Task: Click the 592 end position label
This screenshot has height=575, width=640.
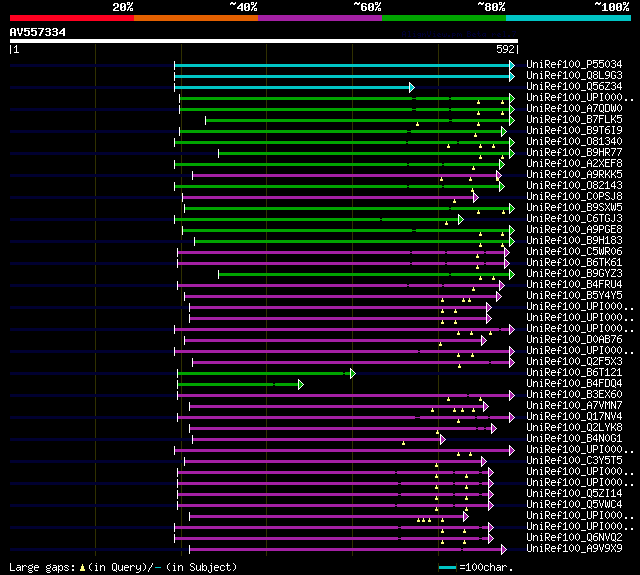Action: coord(505,49)
